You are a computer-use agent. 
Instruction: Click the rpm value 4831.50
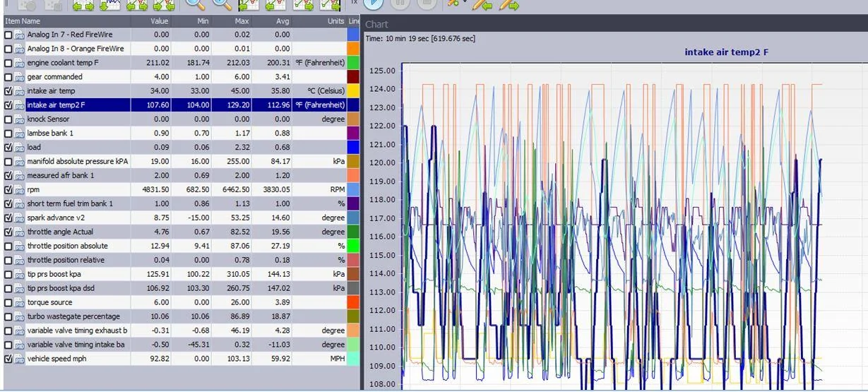(x=155, y=190)
